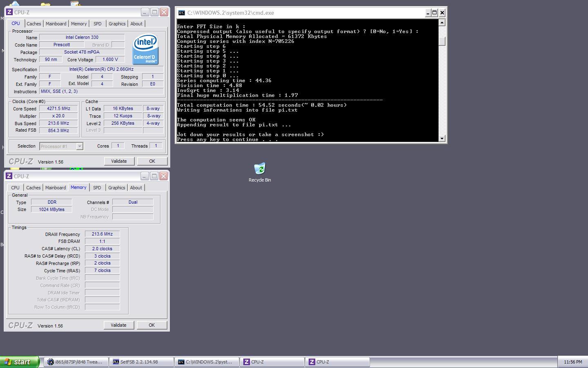Open the Recycle Bin desktop icon

tap(260, 172)
